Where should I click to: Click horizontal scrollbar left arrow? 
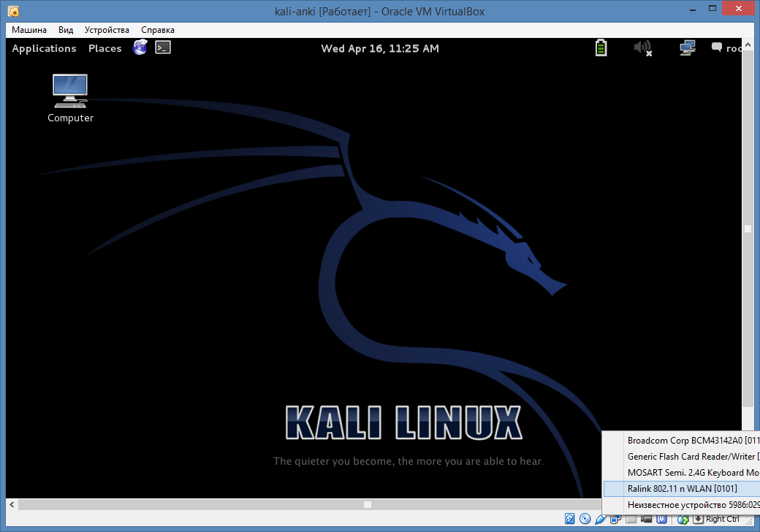point(12,504)
